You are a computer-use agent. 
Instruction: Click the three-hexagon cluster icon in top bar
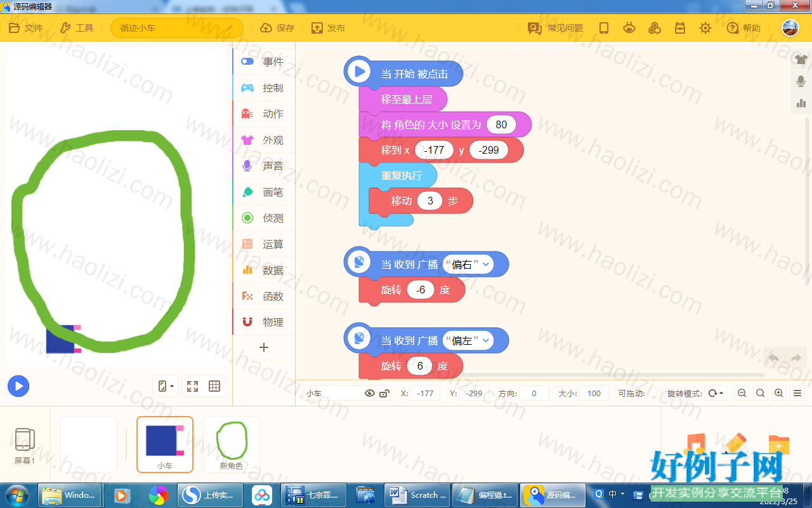[655, 28]
